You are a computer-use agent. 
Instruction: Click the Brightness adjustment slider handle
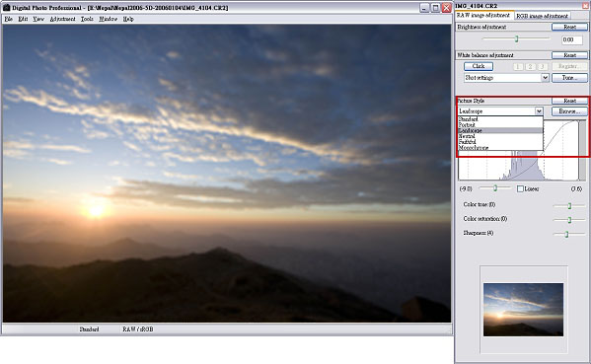516,38
